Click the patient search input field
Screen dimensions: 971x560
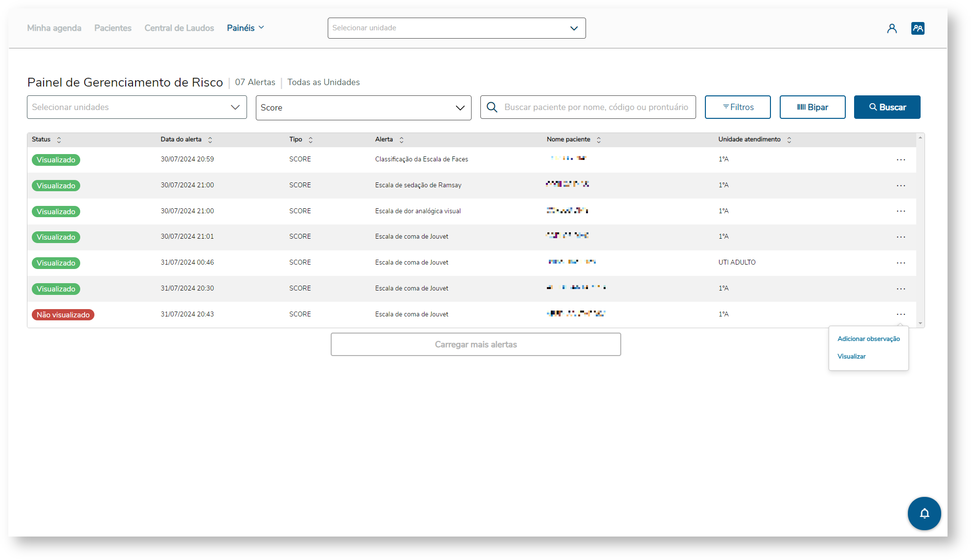[596, 107]
